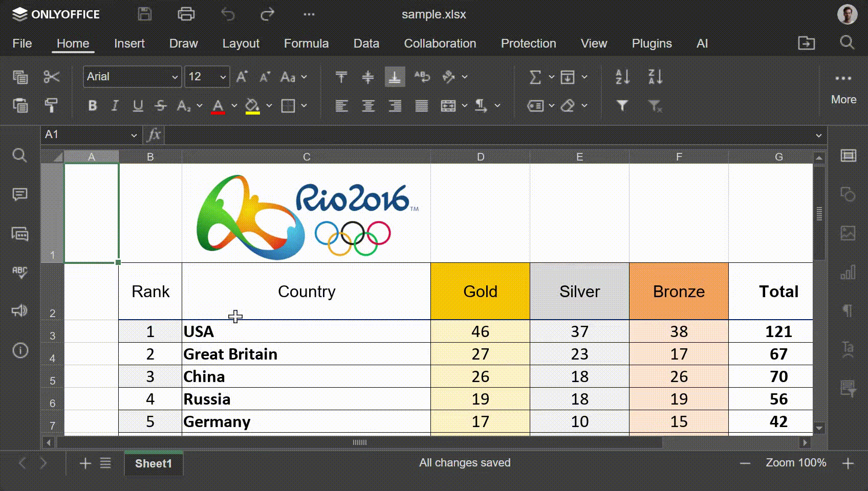
Task: Toggle Align Left
Action: coord(341,106)
